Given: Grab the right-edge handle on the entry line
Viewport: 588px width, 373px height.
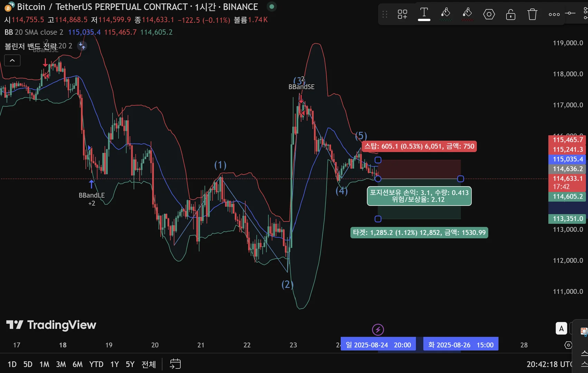Looking at the screenshot, I should tap(461, 179).
